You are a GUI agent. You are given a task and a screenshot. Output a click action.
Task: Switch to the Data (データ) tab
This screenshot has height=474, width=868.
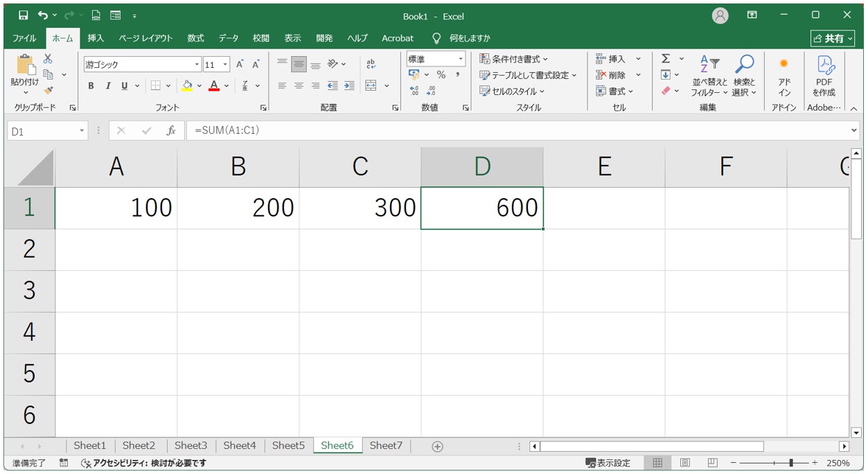click(229, 38)
